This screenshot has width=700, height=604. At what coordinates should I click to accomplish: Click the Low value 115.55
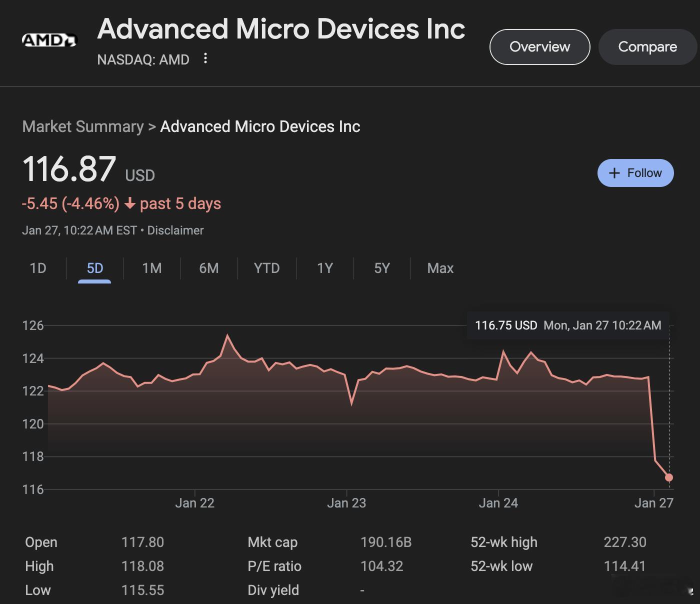pyautogui.click(x=142, y=590)
